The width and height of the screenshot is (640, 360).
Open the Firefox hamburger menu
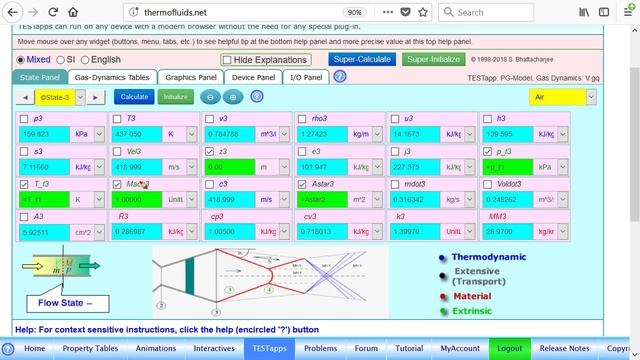(628, 12)
